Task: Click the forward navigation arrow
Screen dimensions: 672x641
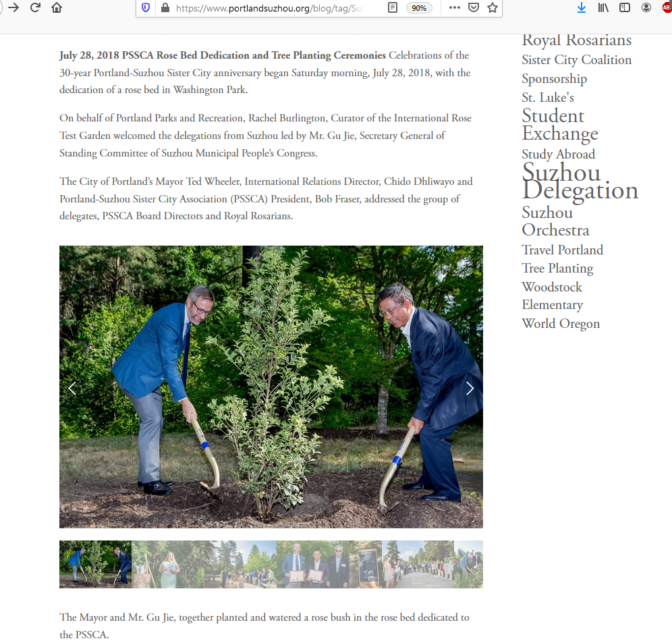Action: (x=13, y=7)
